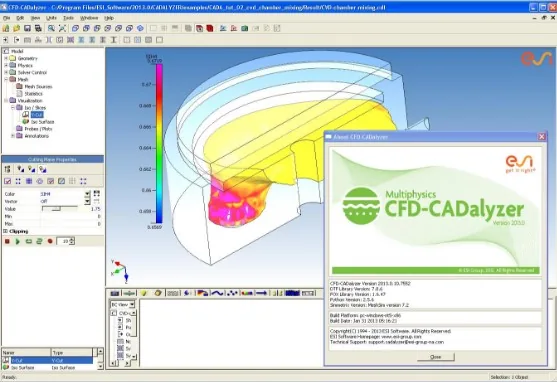Click the open folder icon in toolbar

[x=16, y=28]
